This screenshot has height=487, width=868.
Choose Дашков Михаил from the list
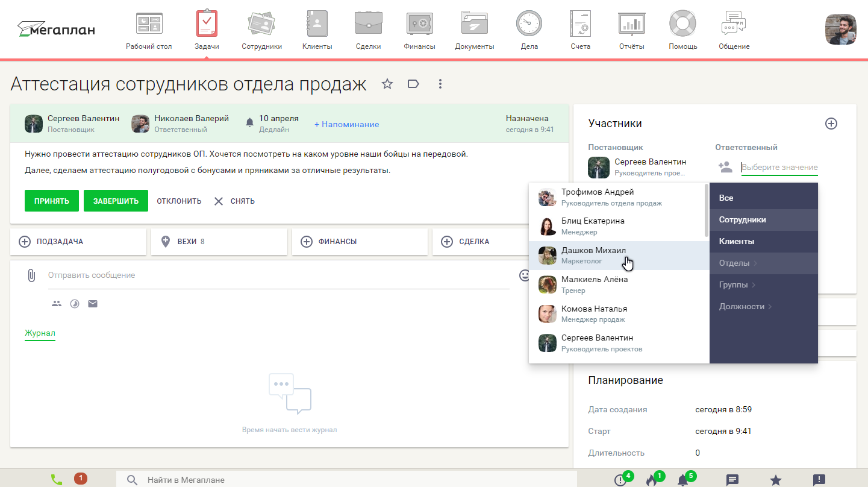593,256
